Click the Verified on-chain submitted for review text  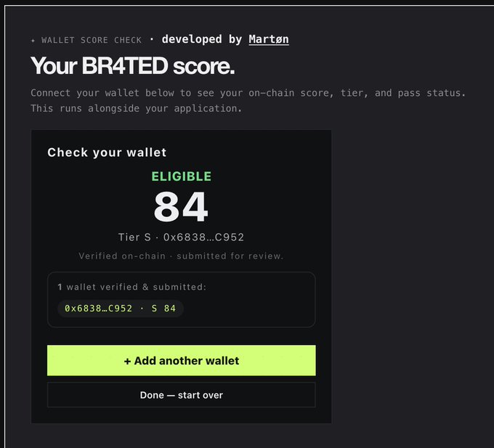coord(181,256)
